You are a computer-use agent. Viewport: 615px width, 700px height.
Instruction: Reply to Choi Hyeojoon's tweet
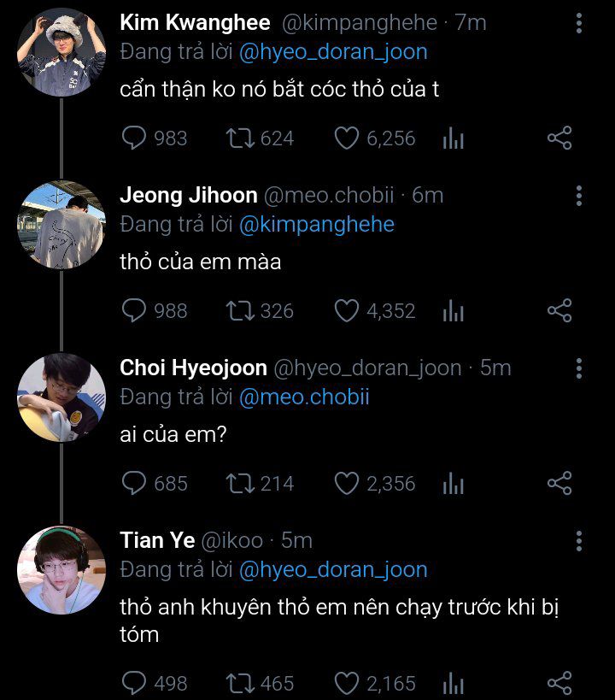click(x=135, y=484)
